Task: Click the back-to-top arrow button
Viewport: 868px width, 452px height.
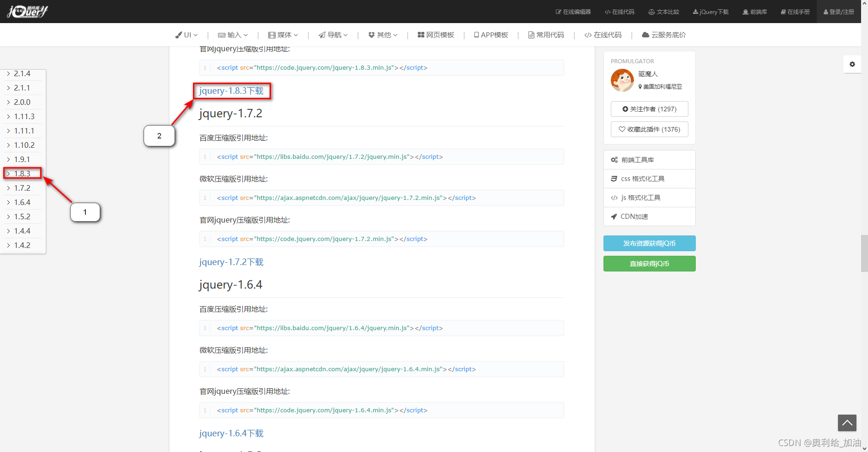Action: (x=847, y=422)
